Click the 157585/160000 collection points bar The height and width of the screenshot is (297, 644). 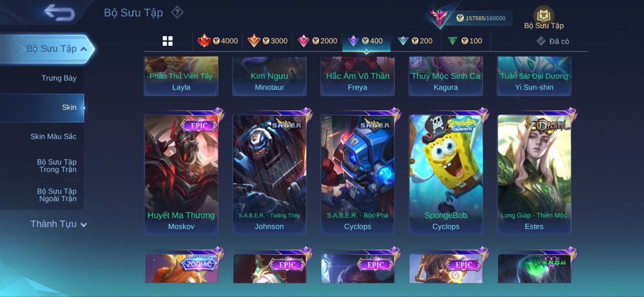click(480, 18)
